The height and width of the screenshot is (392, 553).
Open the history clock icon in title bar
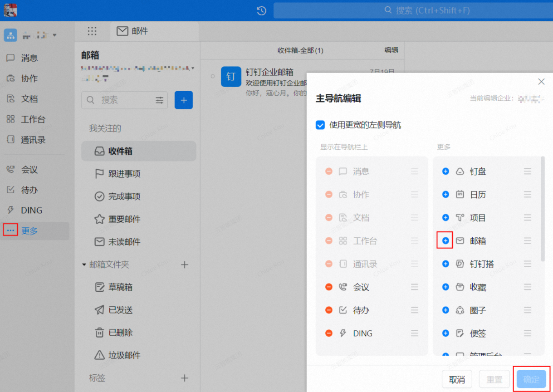tap(261, 10)
